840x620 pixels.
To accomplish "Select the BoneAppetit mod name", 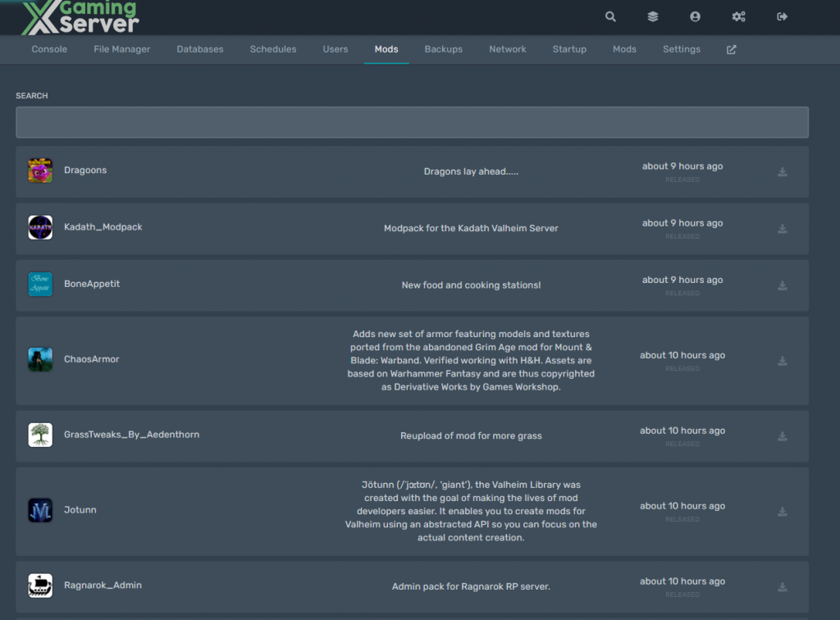I will pyautogui.click(x=92, y=284).
